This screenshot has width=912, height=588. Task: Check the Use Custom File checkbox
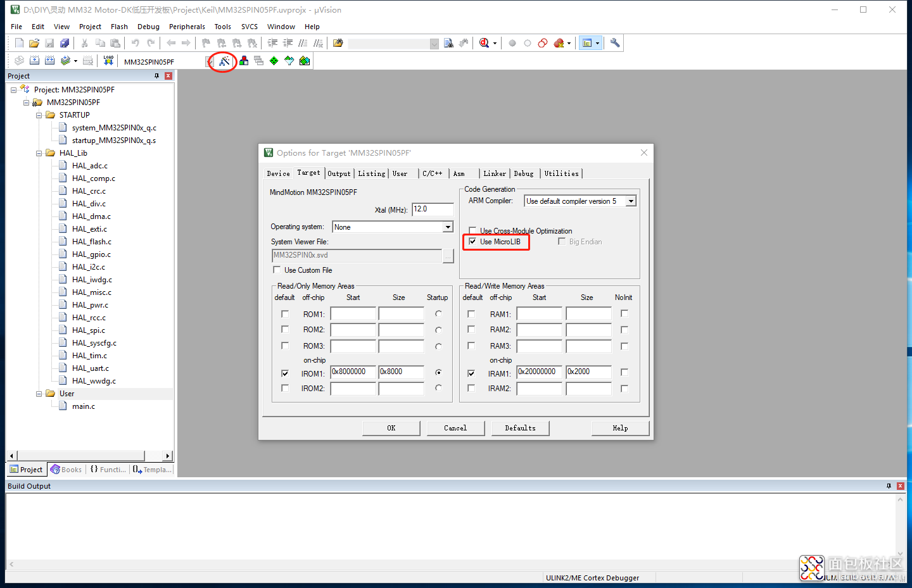[x=277, y=270]
